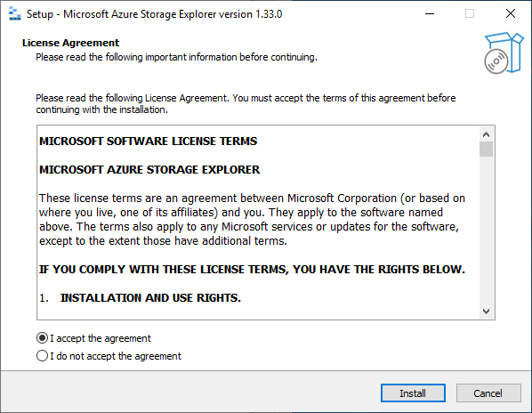
Task: Click the license scrollbar up arrow
Action: (x=486, y=134)
